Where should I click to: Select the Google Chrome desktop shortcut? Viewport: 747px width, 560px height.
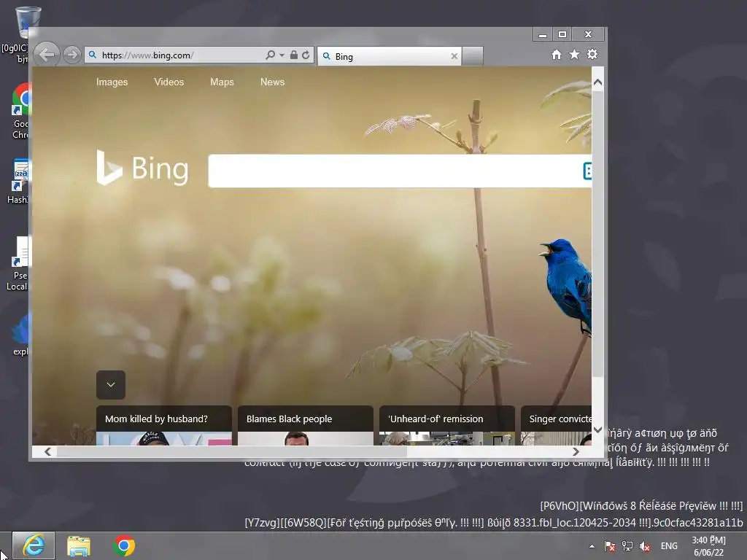click(x=21, y=112)
